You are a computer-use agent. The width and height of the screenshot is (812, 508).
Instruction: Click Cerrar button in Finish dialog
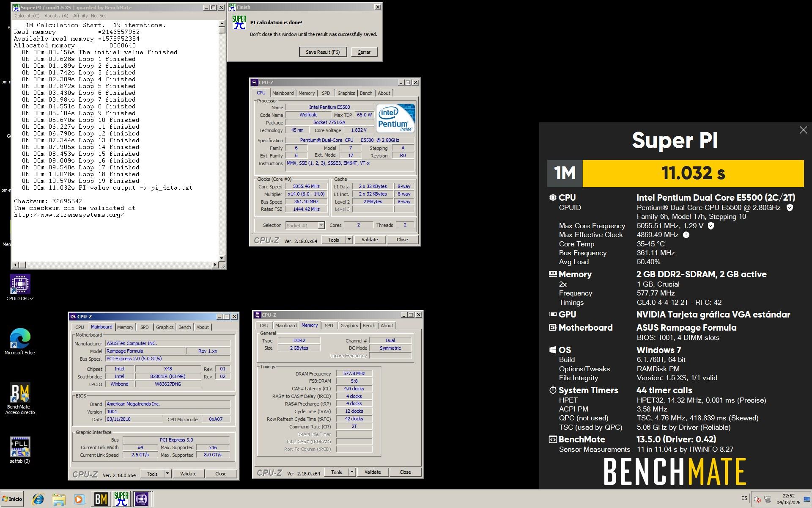(x=364, y=52)
